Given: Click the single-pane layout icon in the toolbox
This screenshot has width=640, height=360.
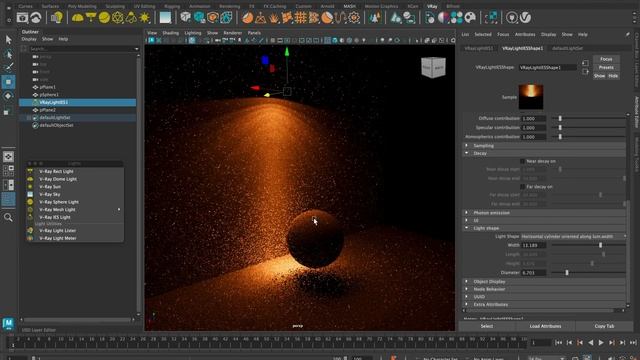Looking at the screenshot, I should tap(8, 157).
